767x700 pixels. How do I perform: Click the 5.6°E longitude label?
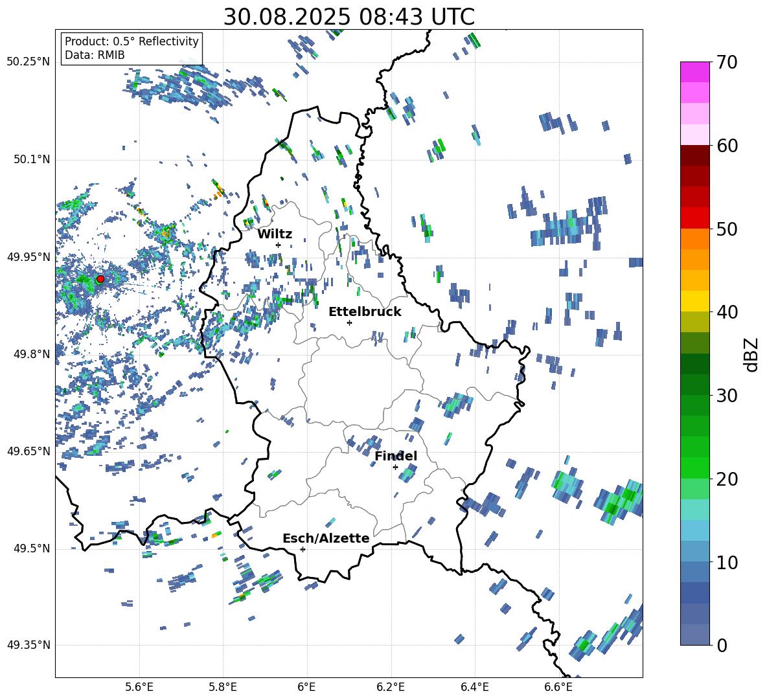139,687
